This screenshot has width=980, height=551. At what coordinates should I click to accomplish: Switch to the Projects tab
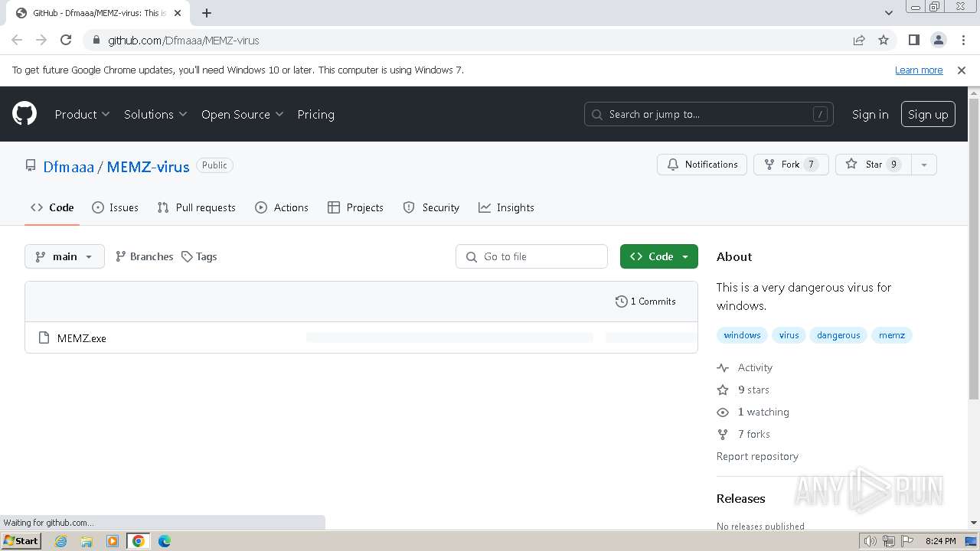(x=355, y=207)
